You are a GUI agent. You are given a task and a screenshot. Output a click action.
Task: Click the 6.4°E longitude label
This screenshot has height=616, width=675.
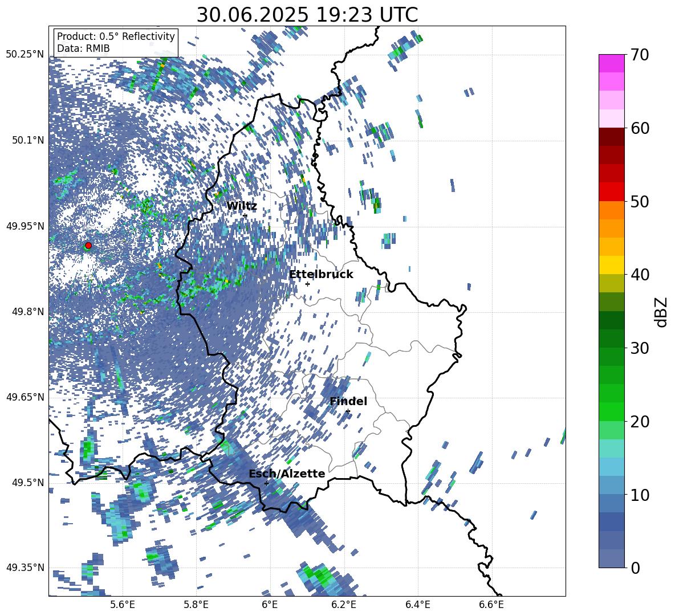point(418,605)
